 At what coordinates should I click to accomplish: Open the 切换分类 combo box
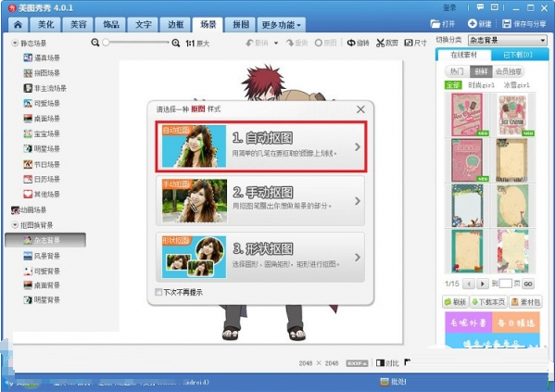[507, 41]
